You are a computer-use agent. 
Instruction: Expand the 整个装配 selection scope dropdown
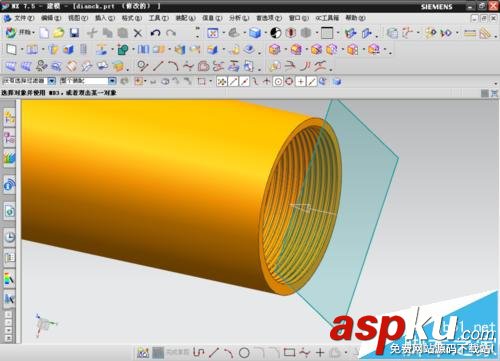point(112,81)
